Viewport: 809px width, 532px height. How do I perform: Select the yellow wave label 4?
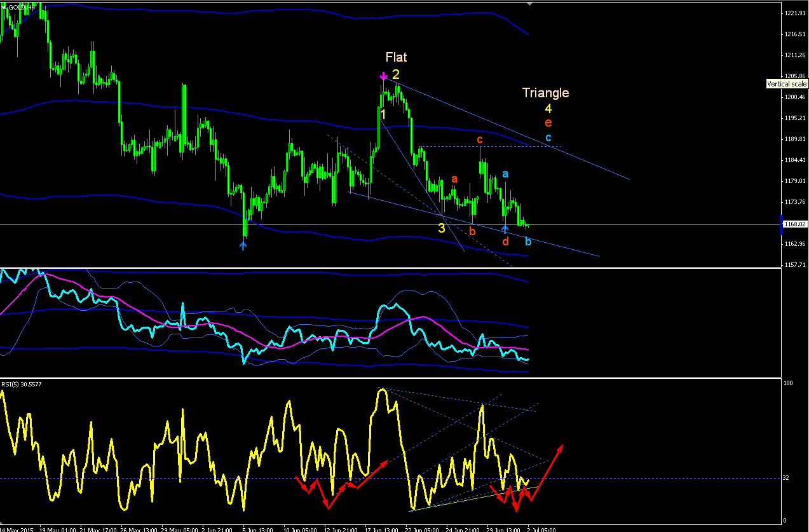point(548,109)
